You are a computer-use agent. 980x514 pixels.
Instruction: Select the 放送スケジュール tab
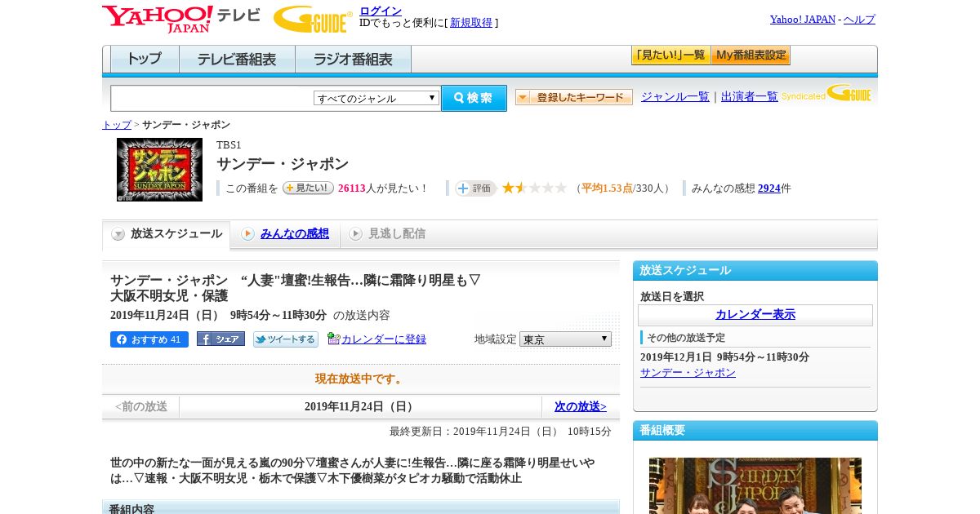point(167,234)
